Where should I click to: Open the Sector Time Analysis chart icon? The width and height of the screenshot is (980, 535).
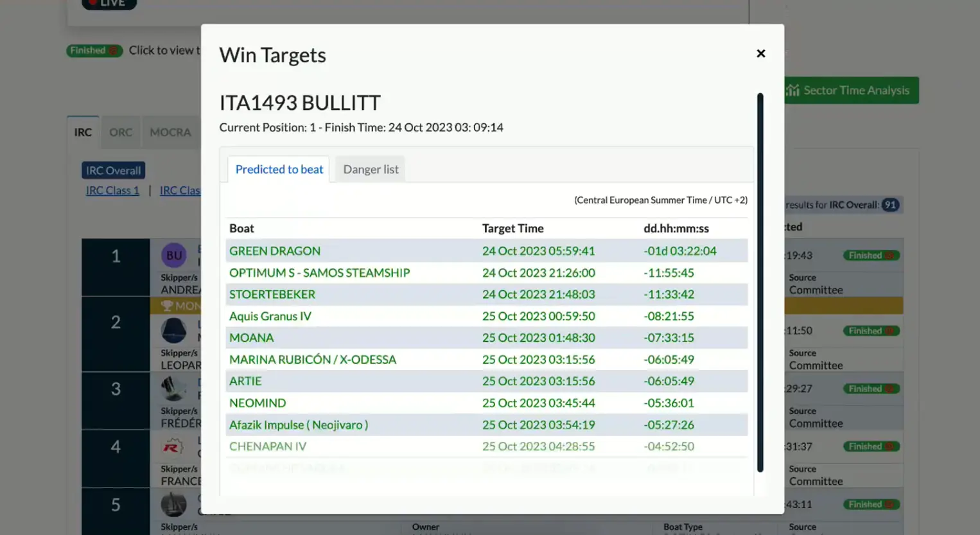(794, 91)
